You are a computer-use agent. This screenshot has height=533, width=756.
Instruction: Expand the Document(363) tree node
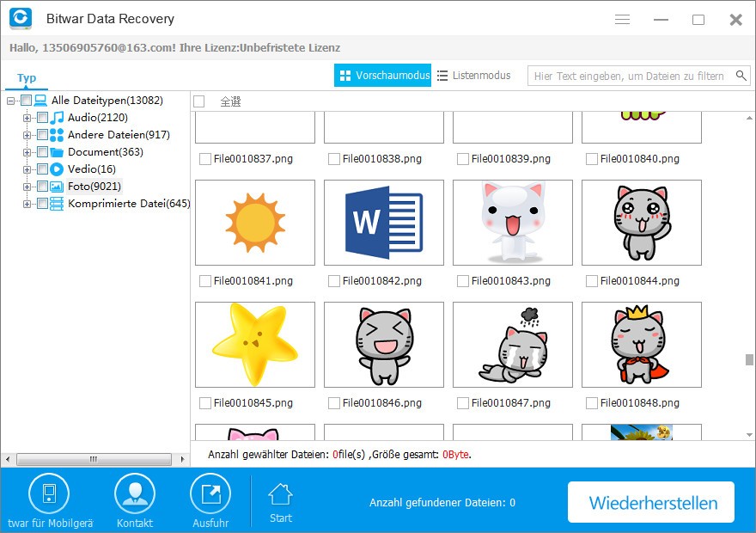(27, 152)
